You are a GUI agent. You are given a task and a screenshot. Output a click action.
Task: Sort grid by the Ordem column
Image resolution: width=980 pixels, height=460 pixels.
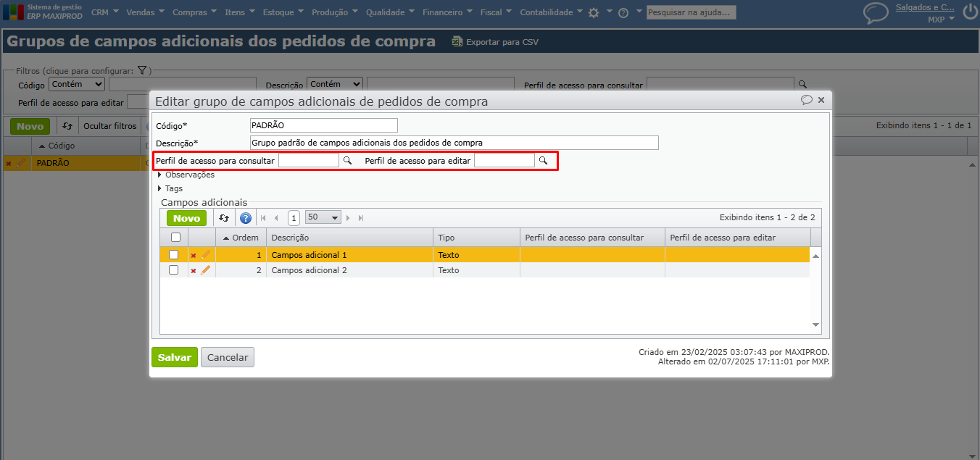pos(241,238)
